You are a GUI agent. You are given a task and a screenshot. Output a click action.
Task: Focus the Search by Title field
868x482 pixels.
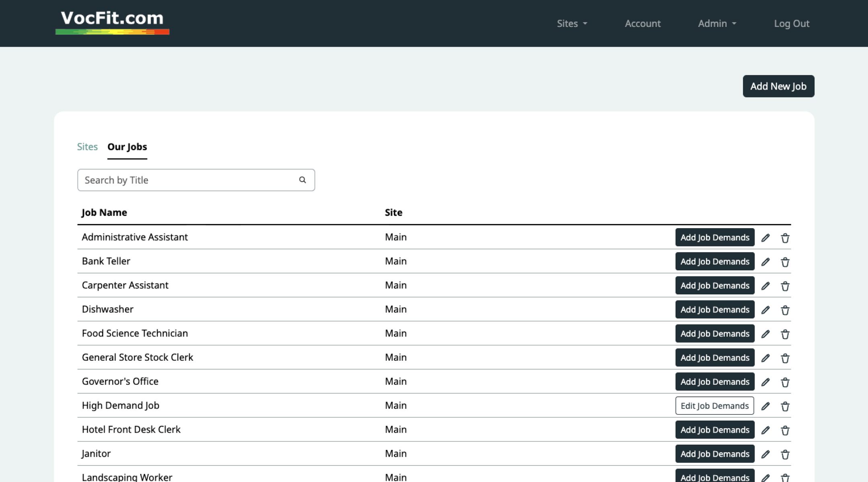point(196,180)
